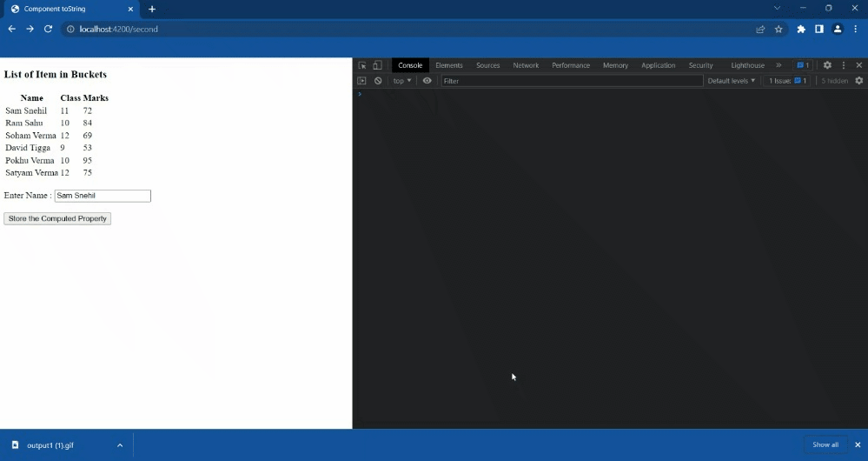868x461 pixels.
Task: Toggle the device toolbar in DevTools
Action: click(378, 65)
